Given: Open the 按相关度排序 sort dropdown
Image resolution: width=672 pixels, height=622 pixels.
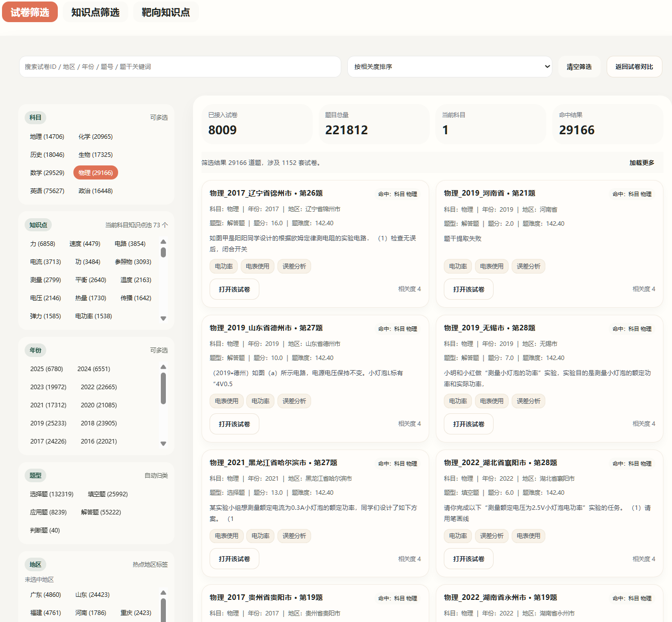Looking at the screenshot, I should pyautogui.click(x=450, y=67).
